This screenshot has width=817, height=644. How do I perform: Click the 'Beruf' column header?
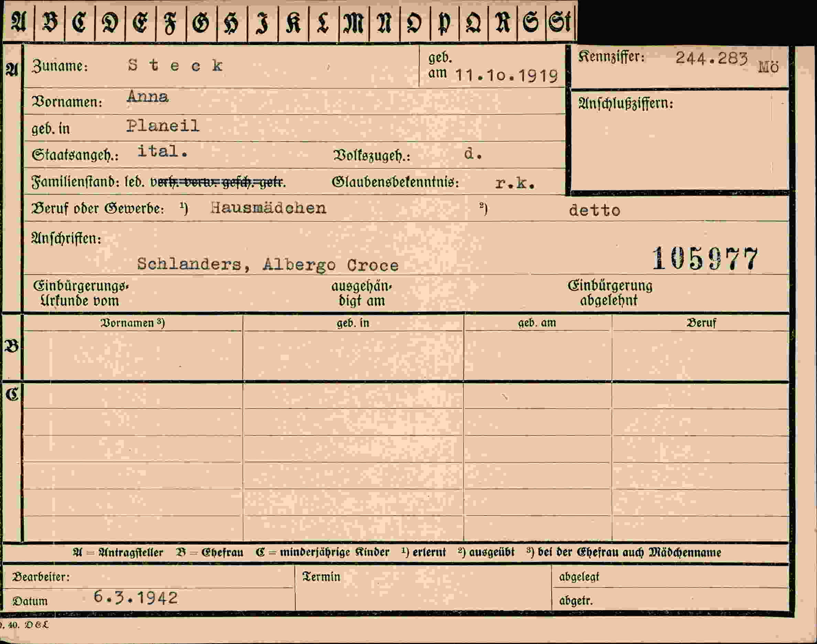[701, 323]
